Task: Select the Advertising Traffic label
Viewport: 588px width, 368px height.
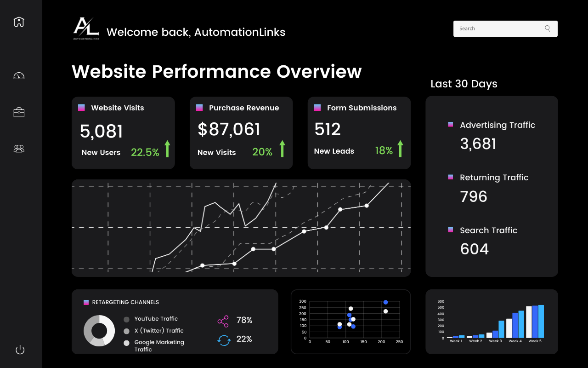Action: click(x=498, y=125)
